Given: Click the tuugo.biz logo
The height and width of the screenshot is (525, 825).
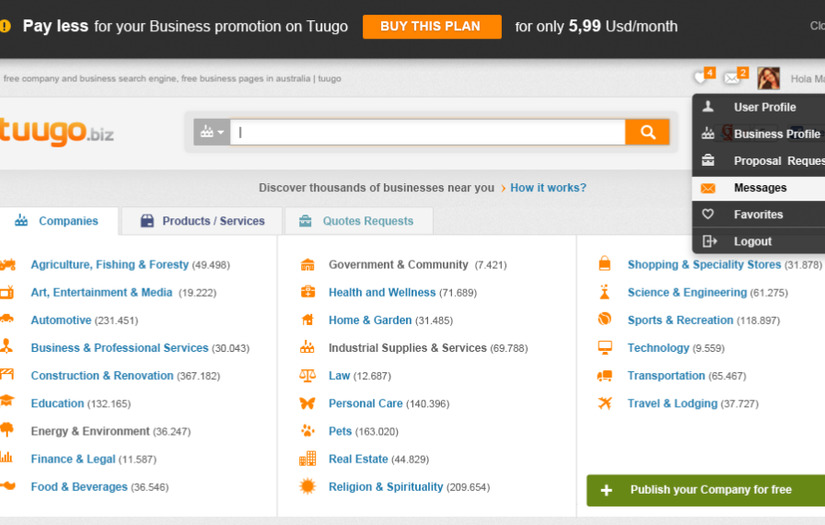Looking at the screenshot, I should click(56, 132).
